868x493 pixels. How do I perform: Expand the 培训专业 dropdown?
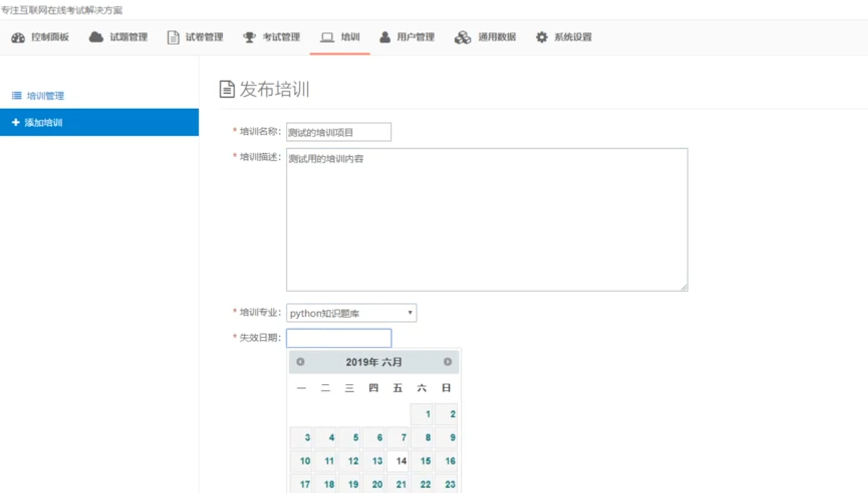[x=351, y=313]
